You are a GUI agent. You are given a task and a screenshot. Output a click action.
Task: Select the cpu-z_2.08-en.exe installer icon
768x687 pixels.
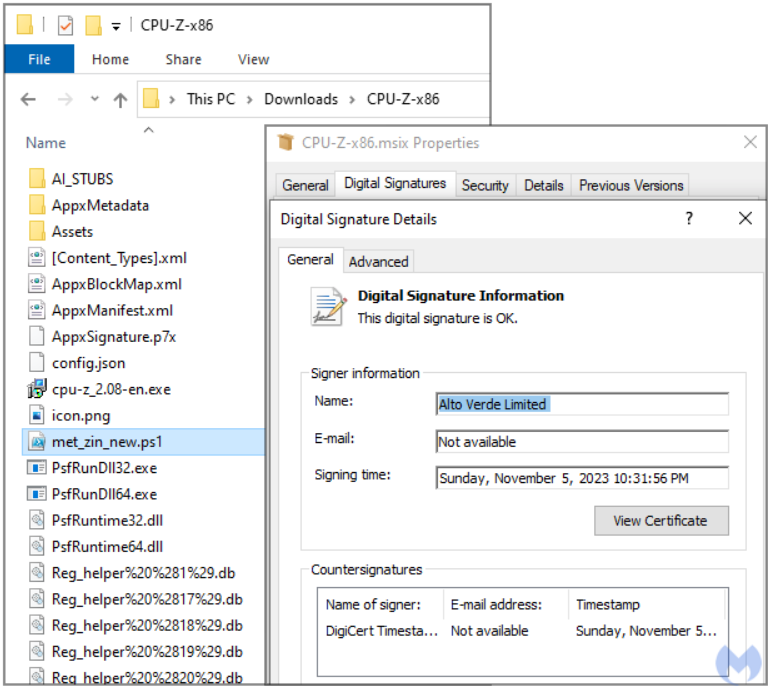click(37, 389)
